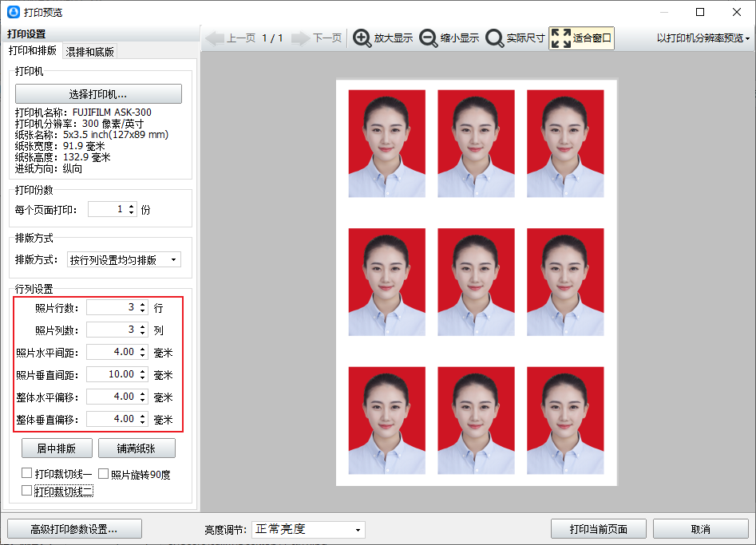Enable 打印裁切线一 checkbox
This screenshot has height=545, width=756.
tap(27, 474)
